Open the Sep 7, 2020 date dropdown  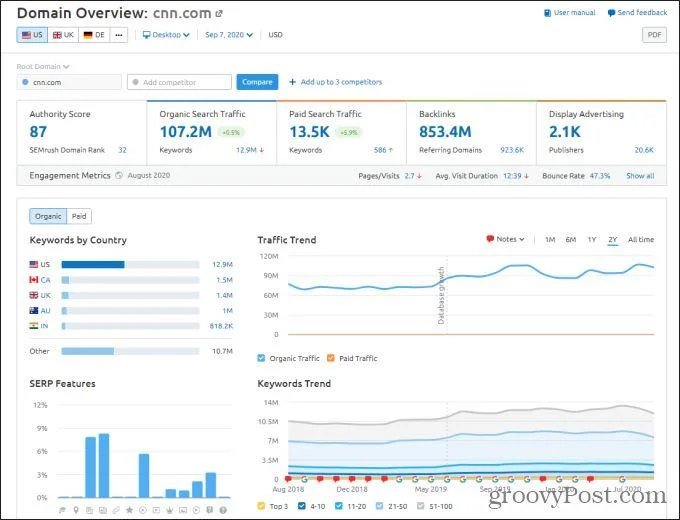(x=229, y=35)
